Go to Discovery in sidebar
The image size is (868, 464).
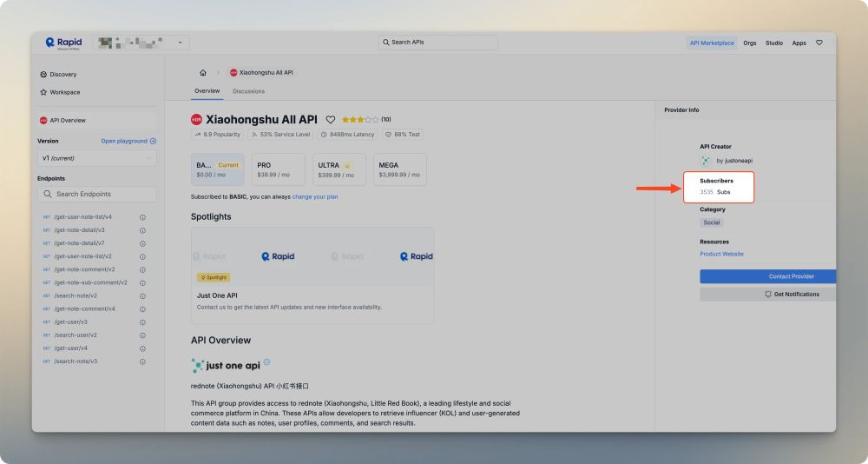click(x=59, y=74)
